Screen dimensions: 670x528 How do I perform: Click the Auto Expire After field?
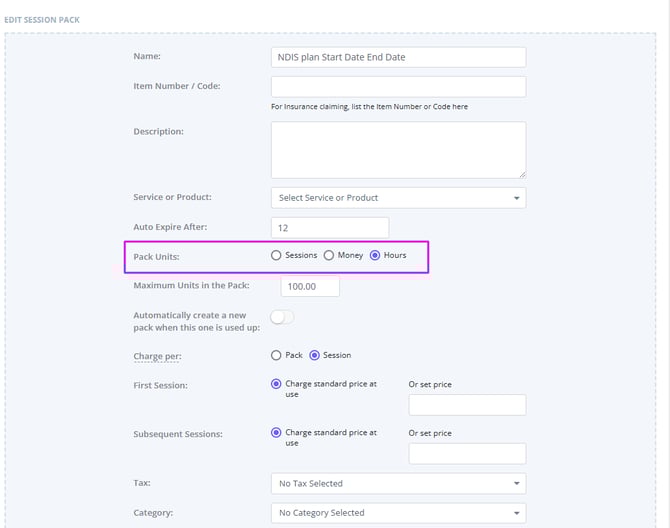(329, 228)
